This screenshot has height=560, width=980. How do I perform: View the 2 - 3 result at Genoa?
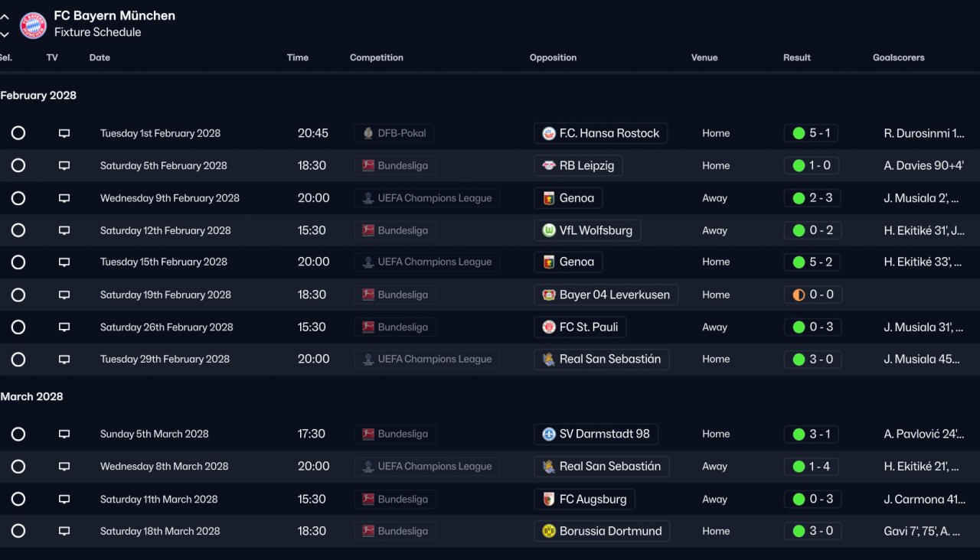pyautogui.click(x=812, y=198)
